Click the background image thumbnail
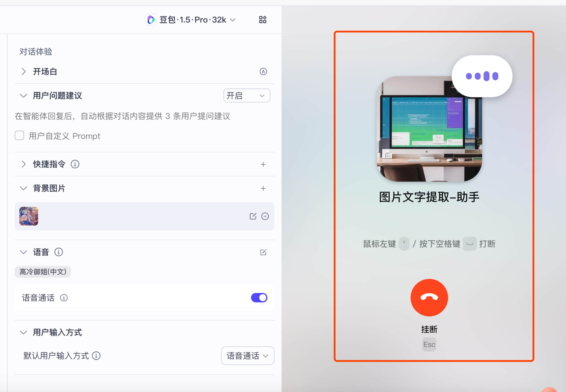Screen dimensions: 566x392 (x=29, y=216)
